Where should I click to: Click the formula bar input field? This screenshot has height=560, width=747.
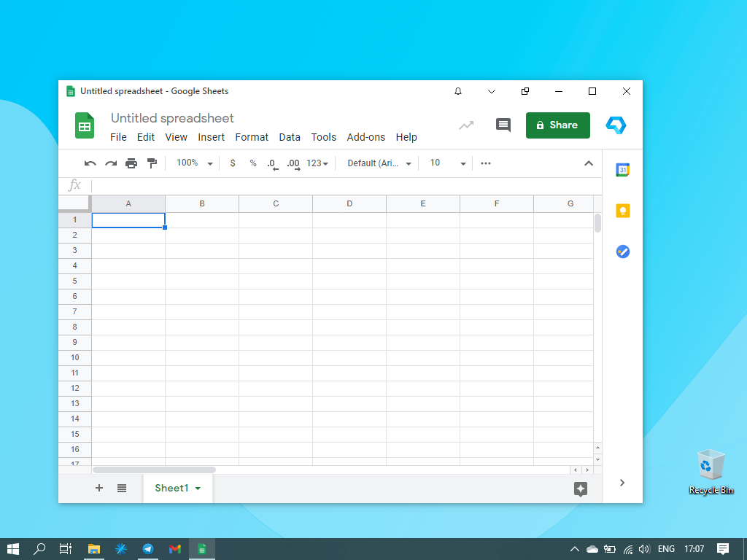(x=343, y=185)
